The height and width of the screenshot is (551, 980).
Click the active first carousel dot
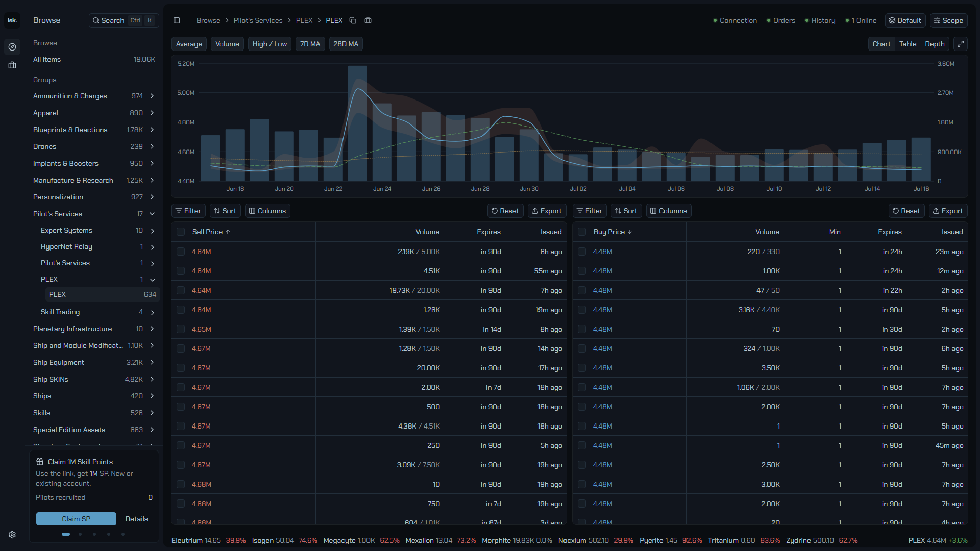[66, 534]
